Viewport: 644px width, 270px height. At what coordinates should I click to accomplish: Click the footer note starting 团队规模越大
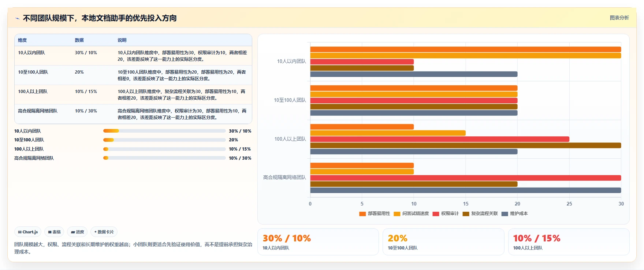[x=133, y=248]
